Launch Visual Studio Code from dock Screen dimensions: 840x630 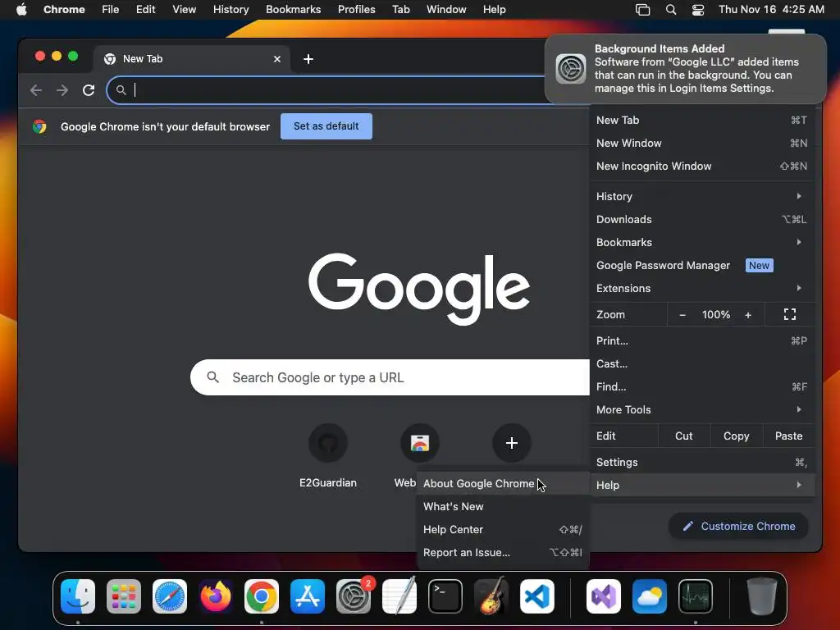(x=537, y=596)
